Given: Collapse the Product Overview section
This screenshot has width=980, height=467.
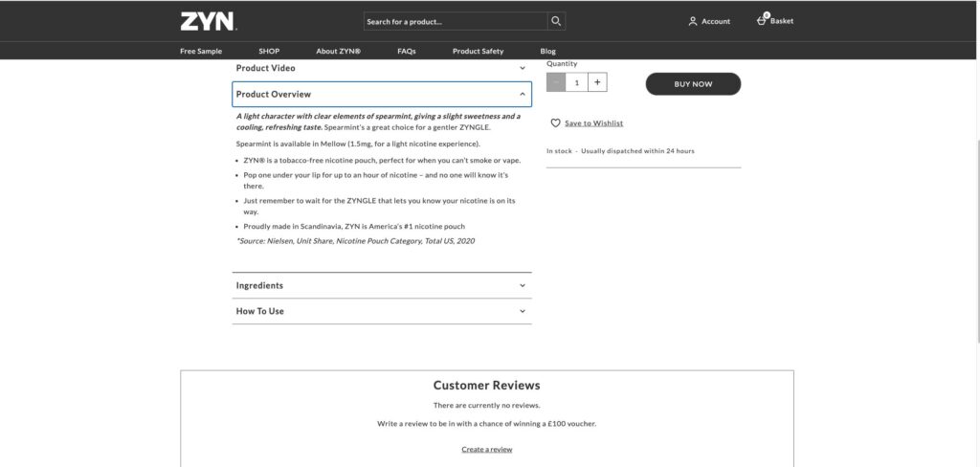Looking at the screenshot, I should click(382, 95).
